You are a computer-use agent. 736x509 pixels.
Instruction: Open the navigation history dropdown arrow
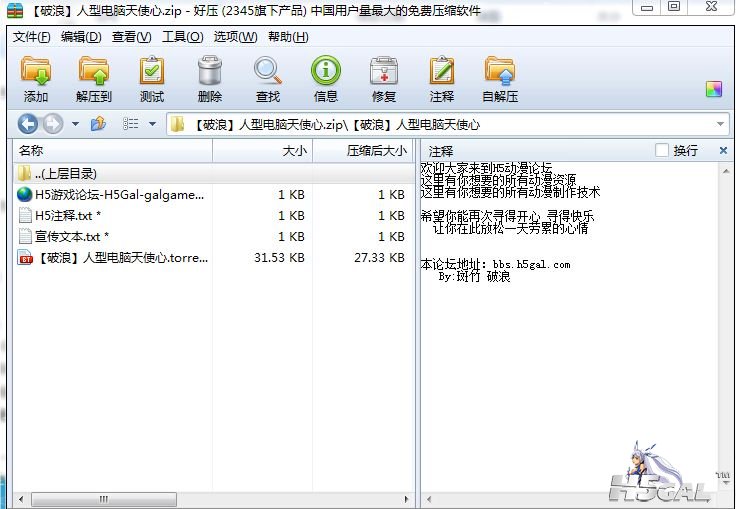(x=75, y=124)
